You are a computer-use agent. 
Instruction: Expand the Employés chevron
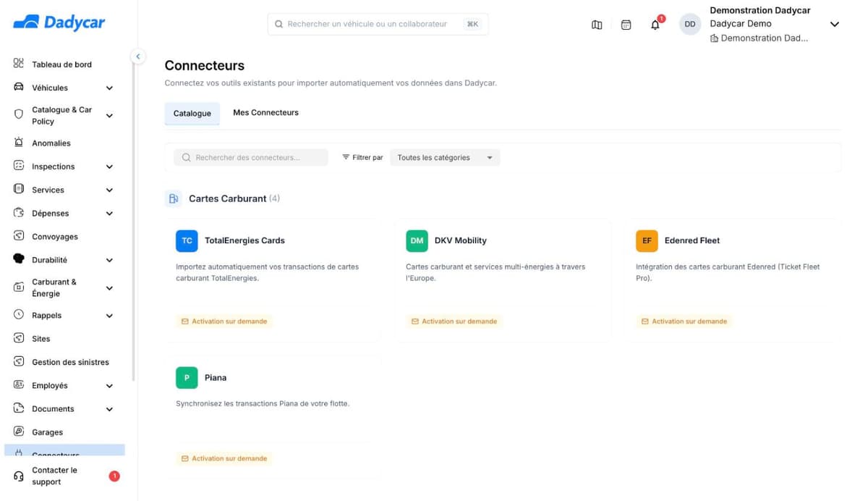(109, 386)
